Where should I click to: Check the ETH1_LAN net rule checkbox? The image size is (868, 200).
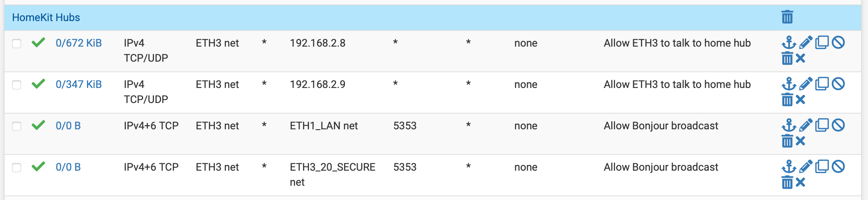pos(17,126)
